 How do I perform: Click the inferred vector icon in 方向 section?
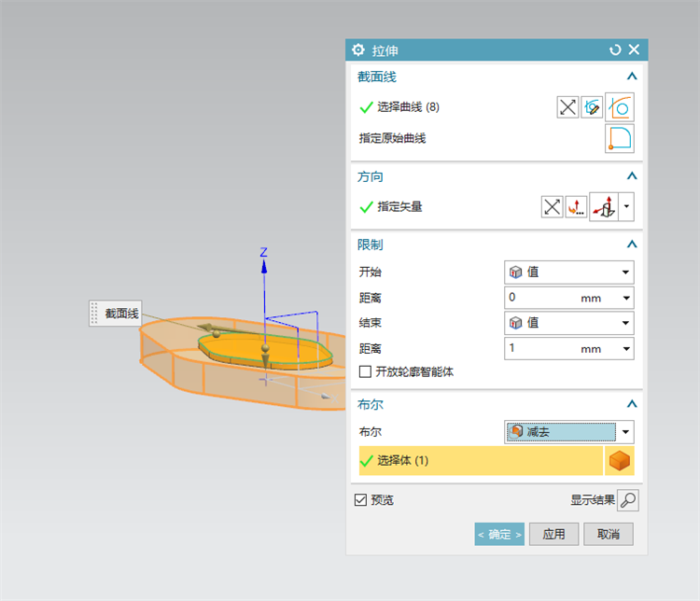tap(604, 207)
